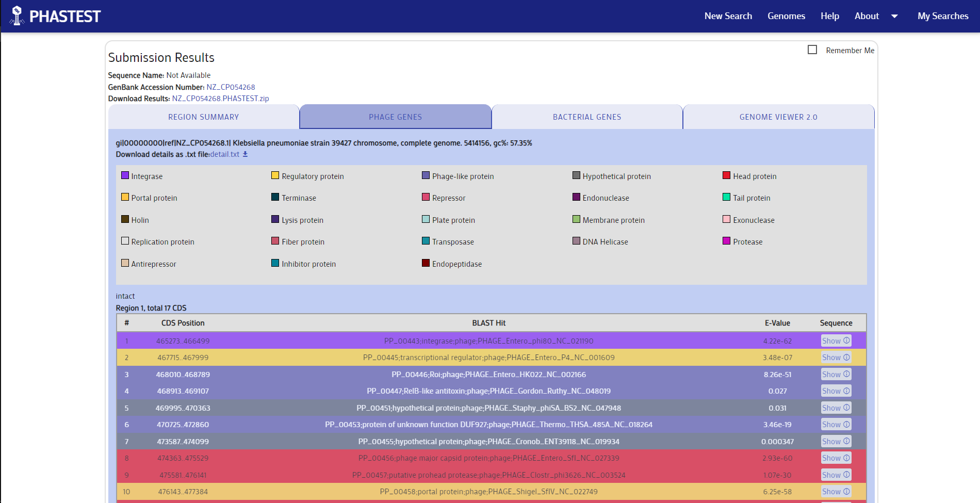Click the Protease magenta legend icon
The height and width of the screenshot is (503, 980).
[x=727, y=241]
